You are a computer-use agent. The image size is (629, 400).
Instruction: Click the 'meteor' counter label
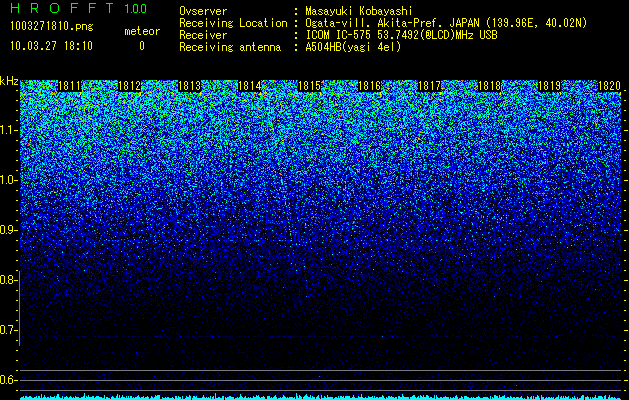click(142, 31)
